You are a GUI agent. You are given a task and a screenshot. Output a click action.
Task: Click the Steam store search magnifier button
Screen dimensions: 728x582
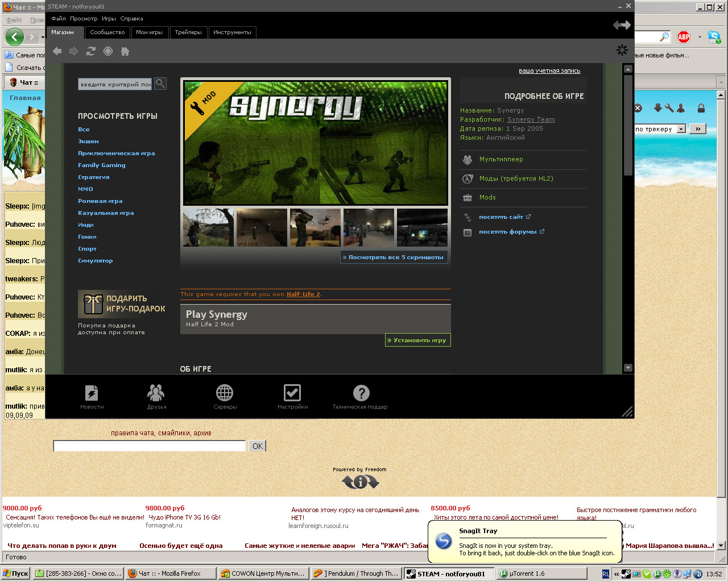pyautogui.click(x=160, y=84)
